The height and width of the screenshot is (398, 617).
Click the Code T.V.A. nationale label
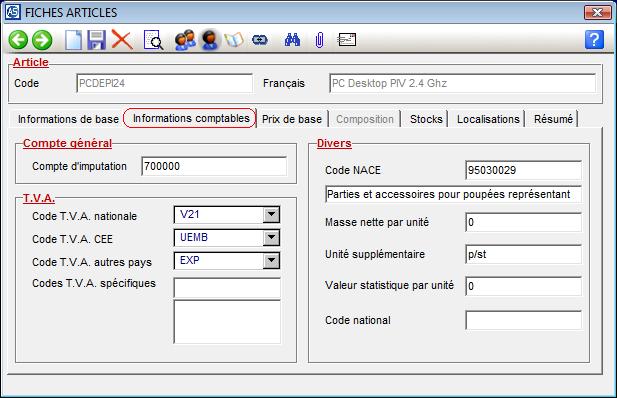point(85,216)
